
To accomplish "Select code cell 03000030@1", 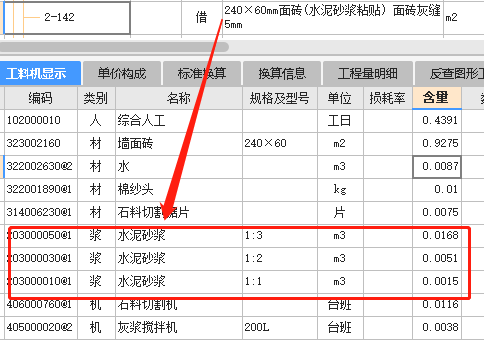I will [x=41, y=259].
